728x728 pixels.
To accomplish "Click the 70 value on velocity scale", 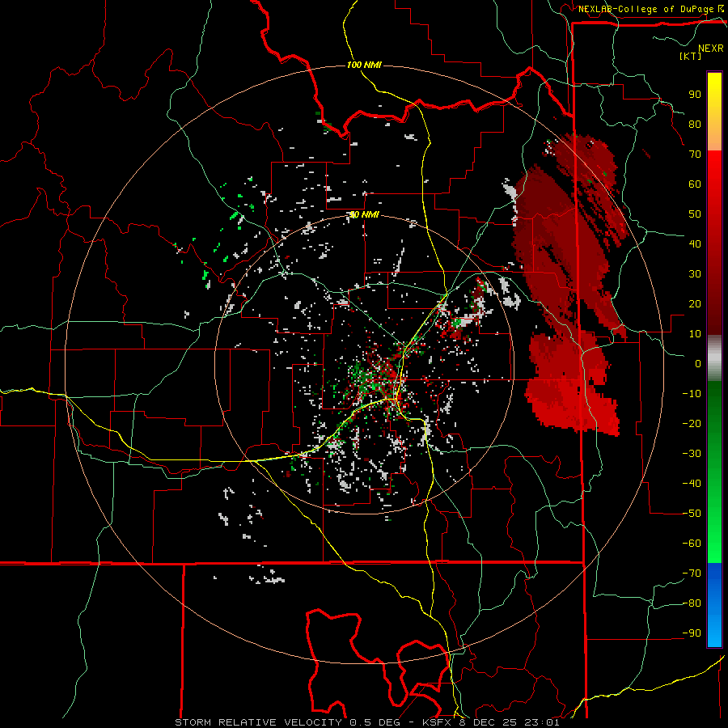I will pyautogui.click(x=695, y=154).
